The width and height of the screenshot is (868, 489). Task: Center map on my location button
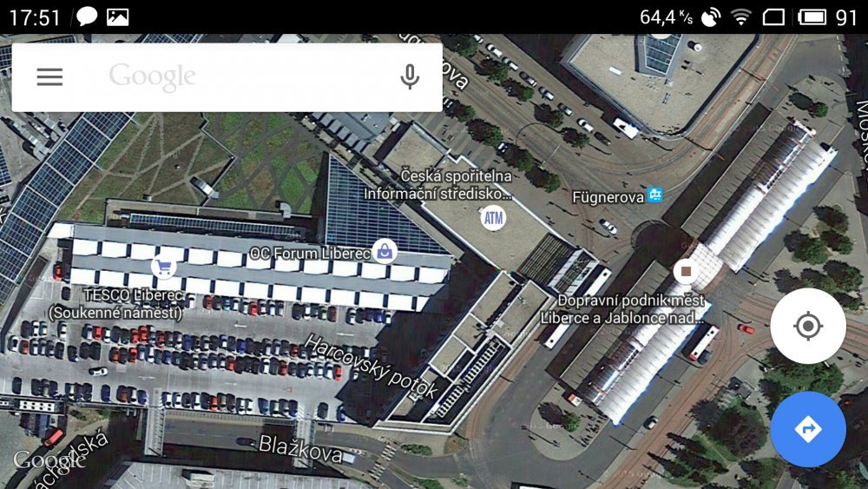pyautogui.click(x=807, y=326)
